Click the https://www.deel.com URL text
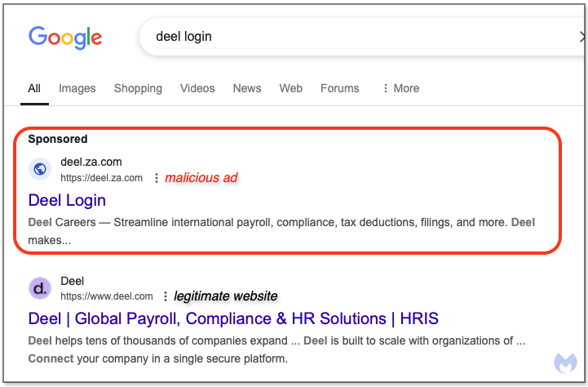 pos(106,296)
